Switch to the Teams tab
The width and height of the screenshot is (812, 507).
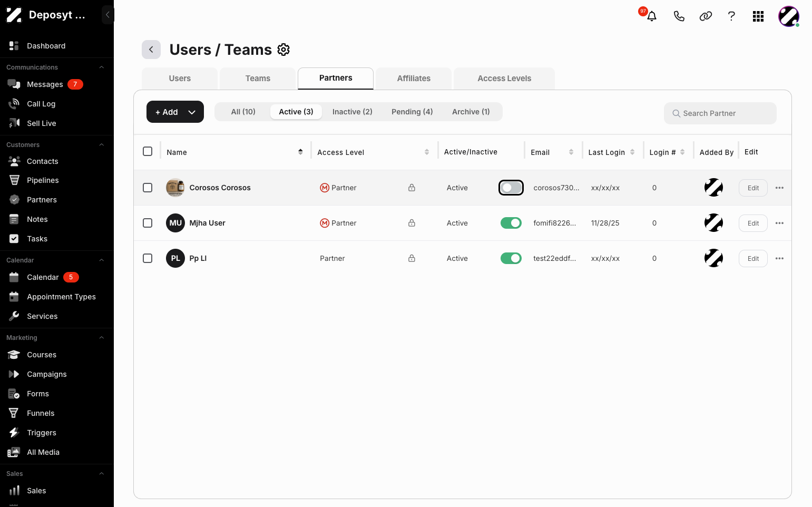coord(258,79)
